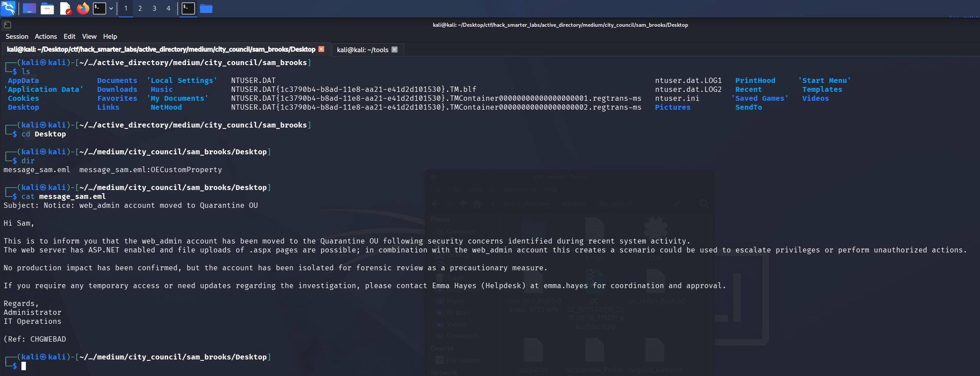Open the Help menu

tap(110, 37)
